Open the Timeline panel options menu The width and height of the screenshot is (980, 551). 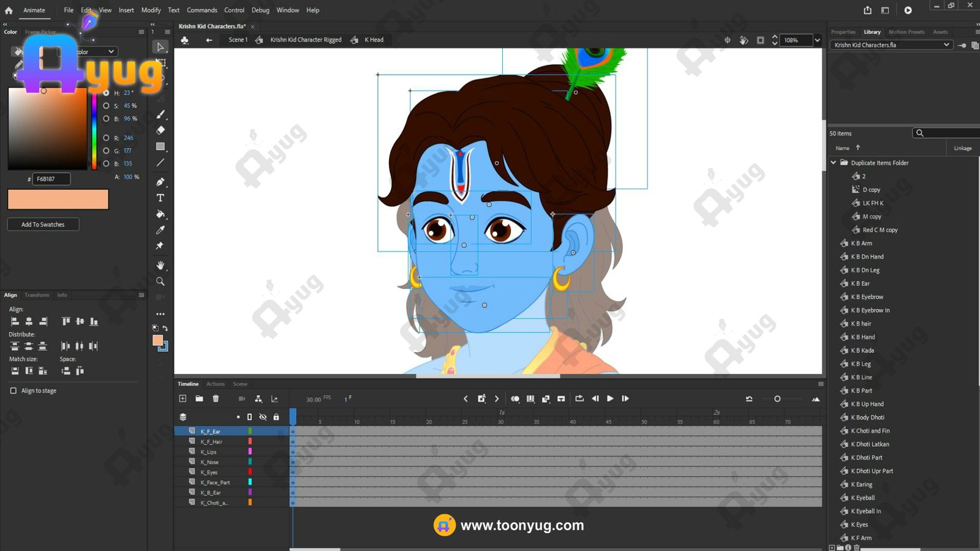(x=821, y=384)
